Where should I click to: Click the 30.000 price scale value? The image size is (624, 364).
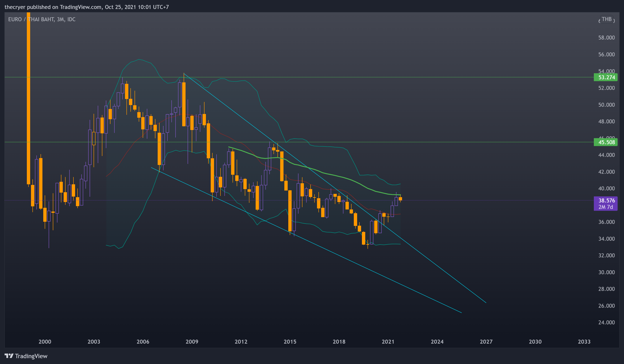tap(606, 272)
